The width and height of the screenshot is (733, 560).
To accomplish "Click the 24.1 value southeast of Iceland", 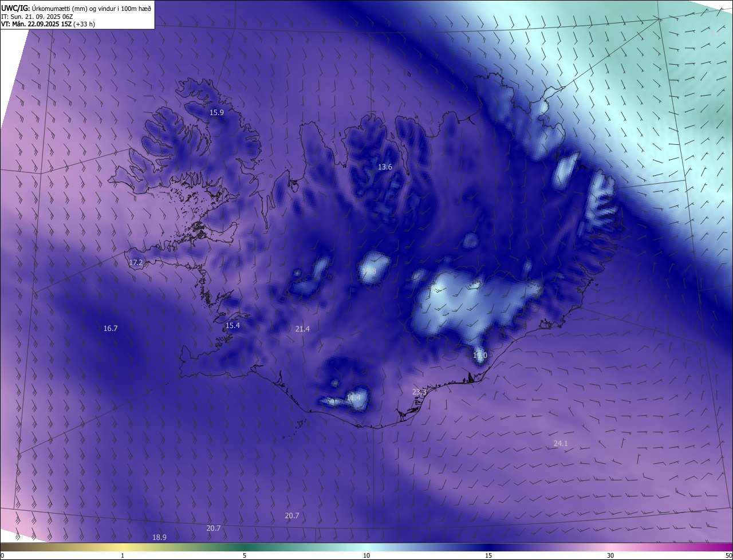I will 561,444.
